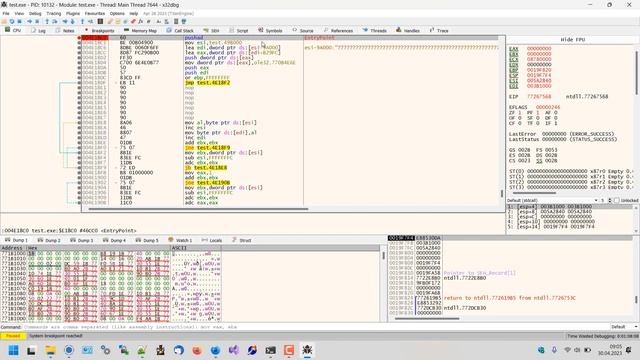This screenshot has width=640, height=360.
Task: Open the Debug menu
Action: click(x=35, y=13)
